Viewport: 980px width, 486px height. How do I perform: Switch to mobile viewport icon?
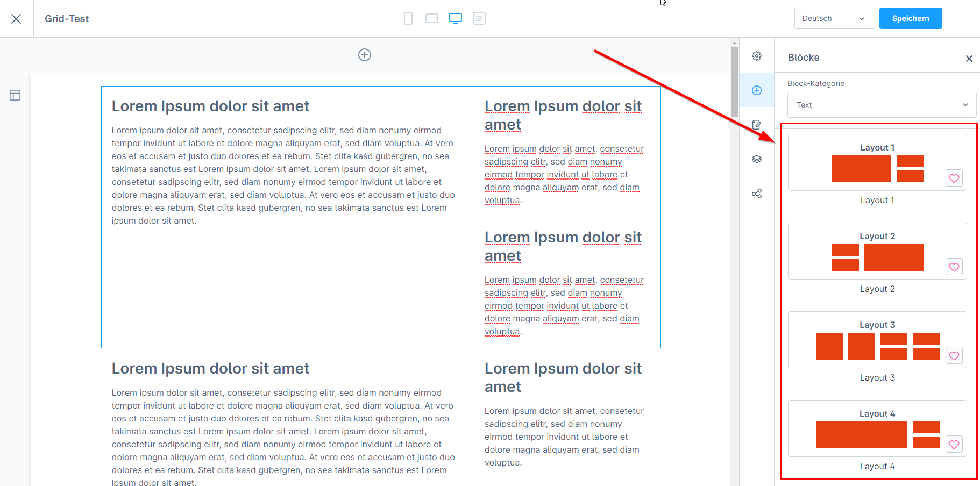tap(408, 18)
